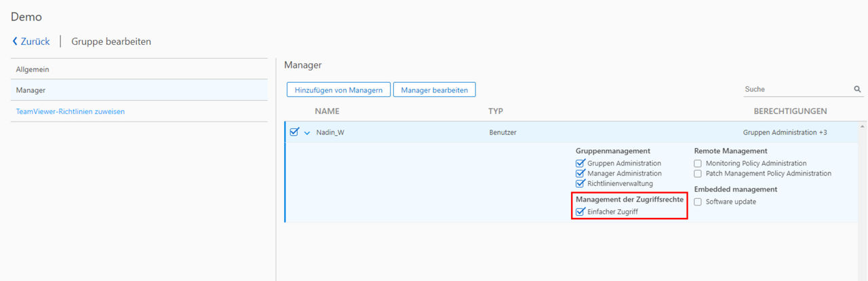The image size is (868, 281).
Task: Click BERECHTIGUNGEN column header
Action: [x=790, y=111]
